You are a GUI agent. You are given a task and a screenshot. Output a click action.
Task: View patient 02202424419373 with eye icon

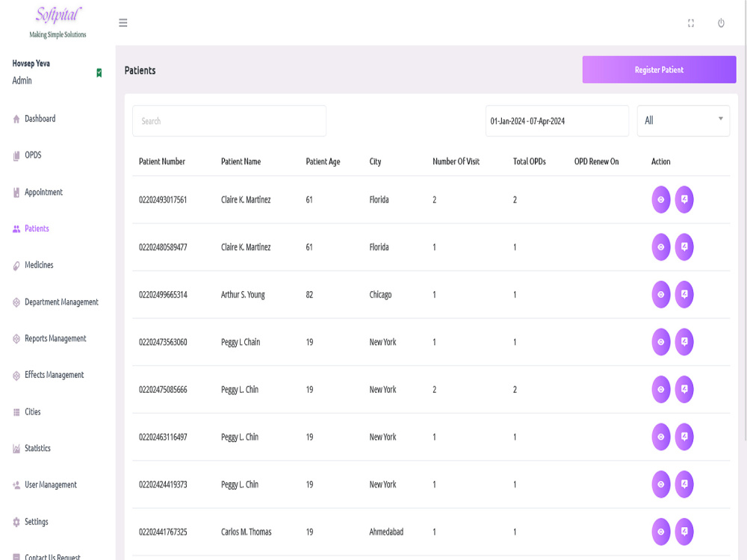661,485
